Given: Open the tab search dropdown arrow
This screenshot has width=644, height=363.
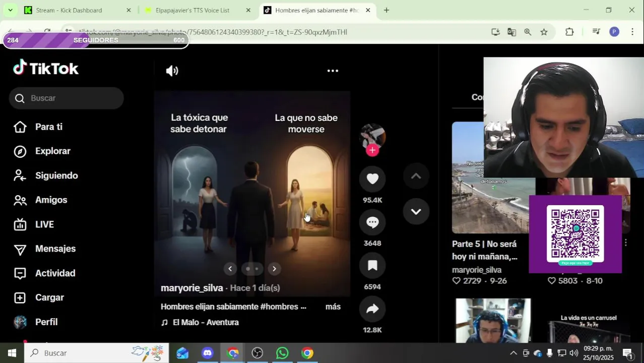Looking at the screenshot, I should [x=10, y=10].
